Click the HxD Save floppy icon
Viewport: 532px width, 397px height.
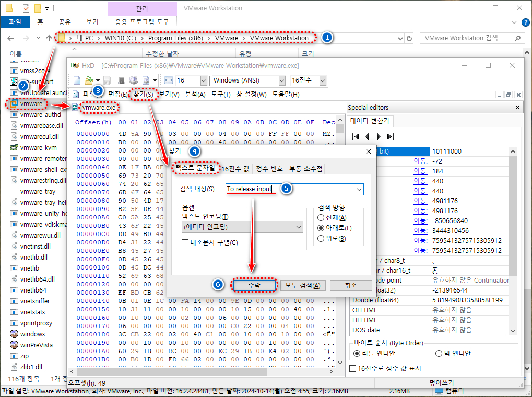point(107,80)
